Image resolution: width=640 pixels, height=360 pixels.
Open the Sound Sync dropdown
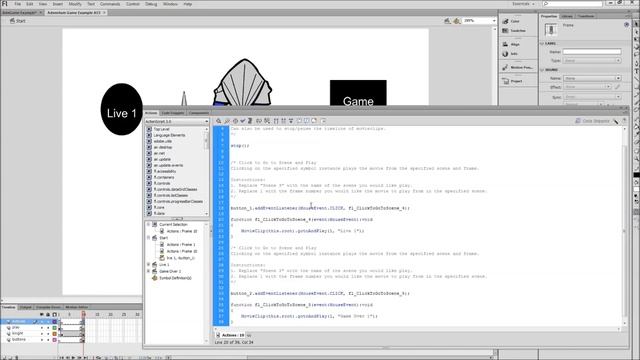(x=592, y=97)
